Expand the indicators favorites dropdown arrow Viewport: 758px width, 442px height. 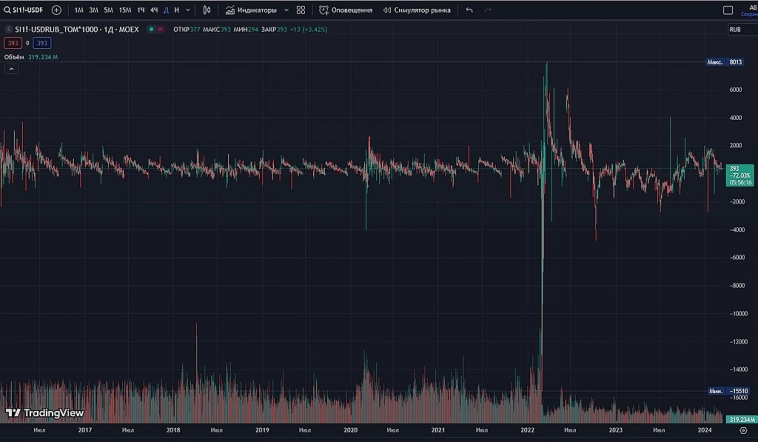pos(286,10)
